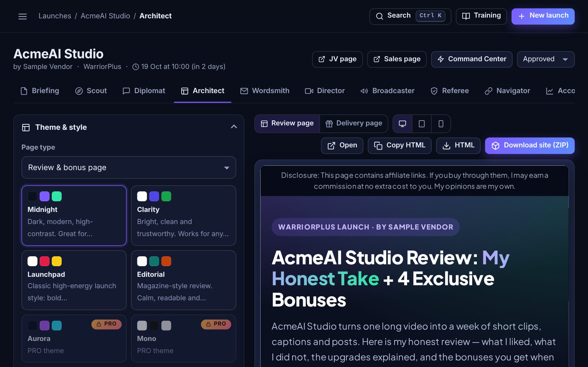Screen dimensions: 588x367
Task: Click the Search field with Ctrl K
Action: [x=410, y=16]
